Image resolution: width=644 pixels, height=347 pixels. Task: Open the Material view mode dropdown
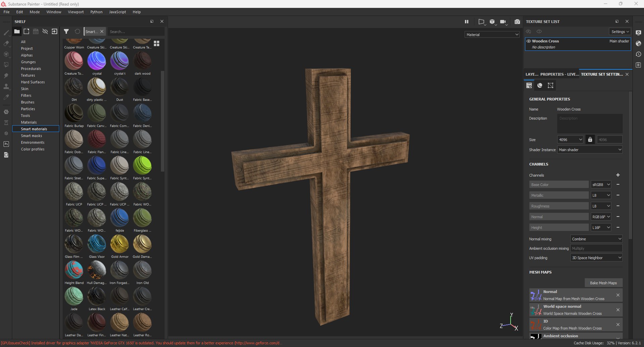(492, 35)
